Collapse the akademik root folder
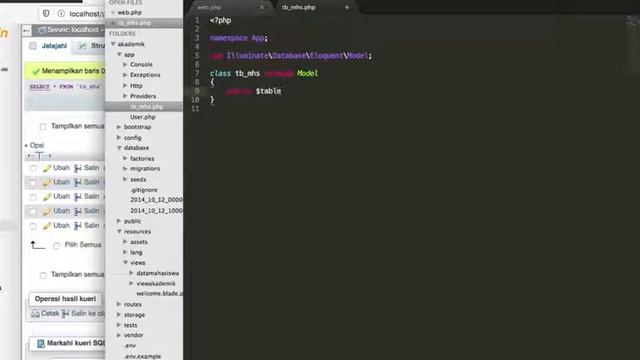640x360 pixels. click(113, 44)
